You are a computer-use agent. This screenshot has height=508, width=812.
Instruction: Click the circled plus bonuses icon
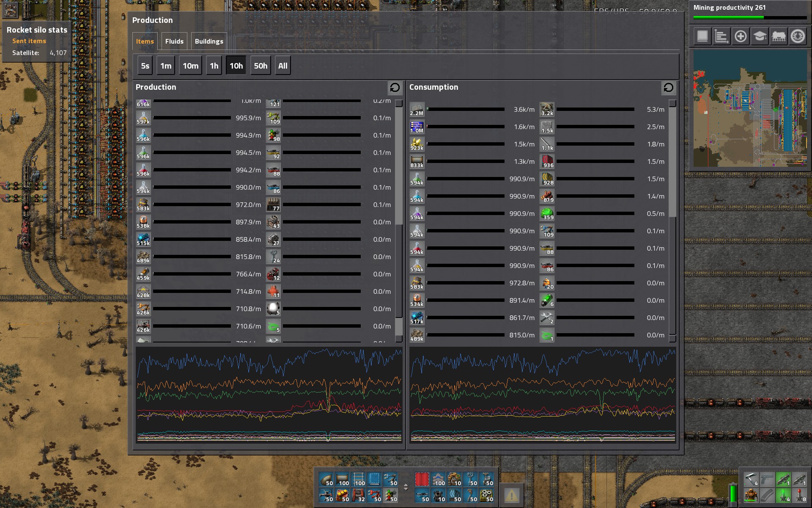pyautogui.click(x=741, y=36)
